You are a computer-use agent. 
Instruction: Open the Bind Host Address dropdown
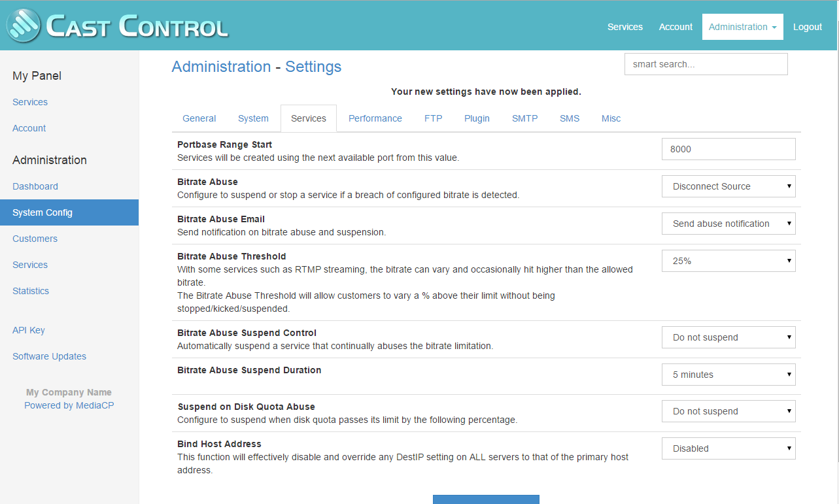click(728, 448)
